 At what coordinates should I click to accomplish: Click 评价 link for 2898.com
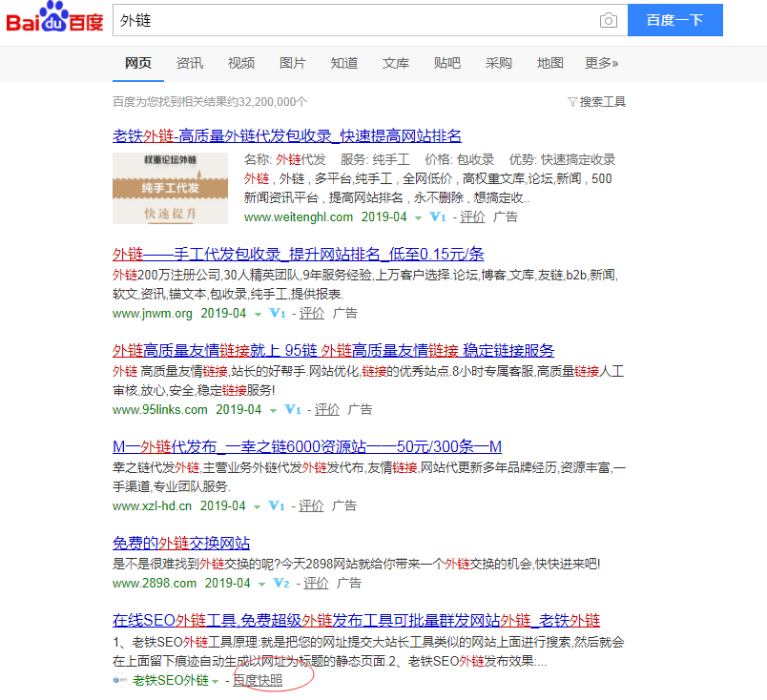pos(316,583)
